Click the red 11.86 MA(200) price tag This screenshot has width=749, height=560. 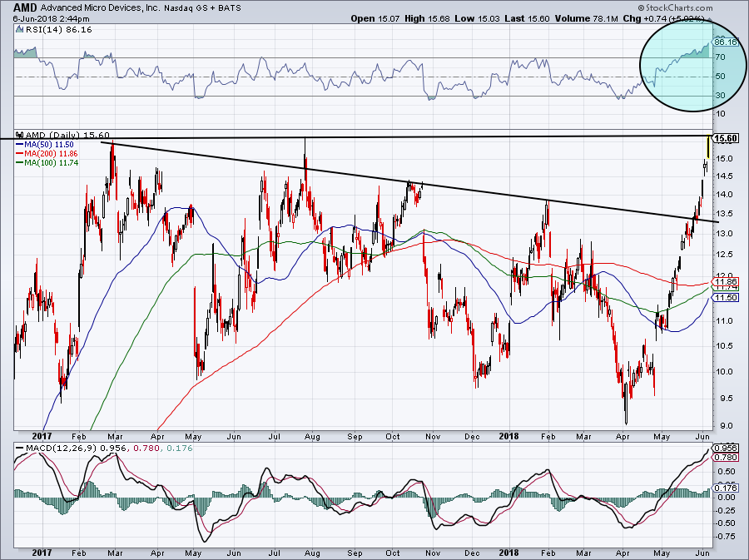(726, 282)
